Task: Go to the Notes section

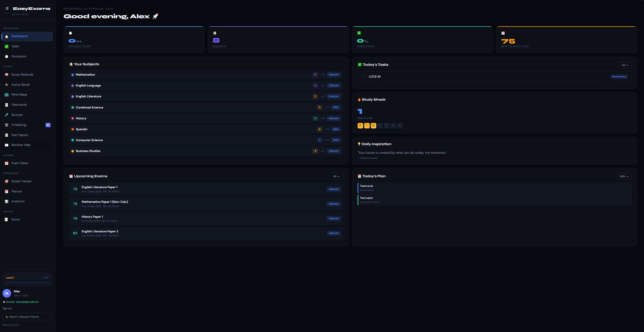Action: [15, 219]
